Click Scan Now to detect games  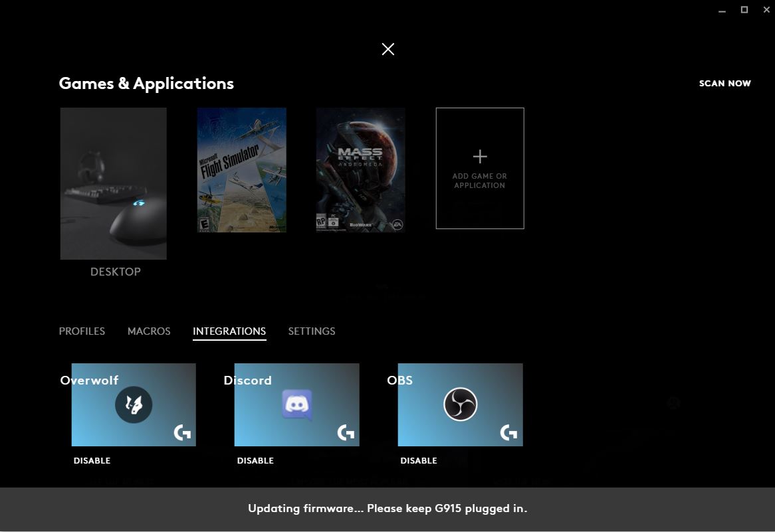[x=725, y=84]
